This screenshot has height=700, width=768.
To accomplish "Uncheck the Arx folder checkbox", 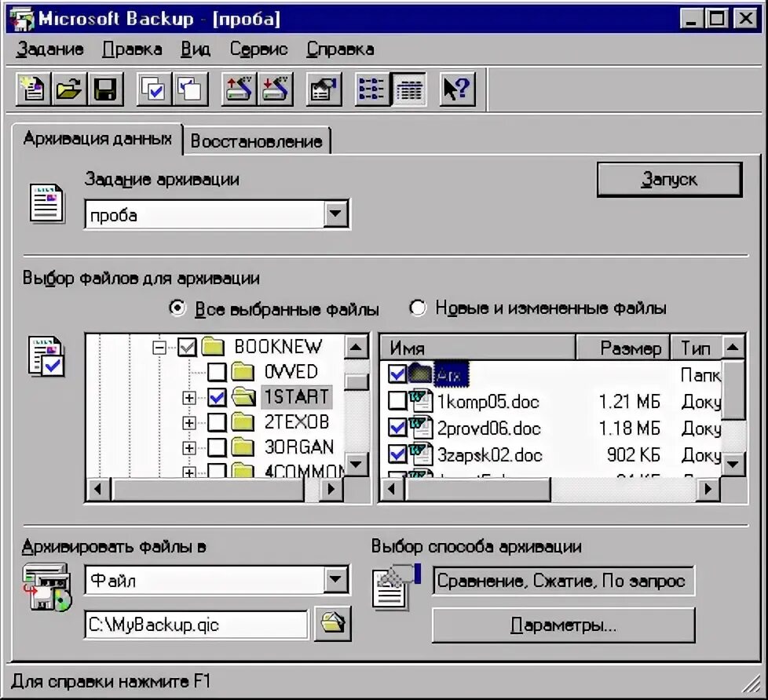I will (397, 374).
